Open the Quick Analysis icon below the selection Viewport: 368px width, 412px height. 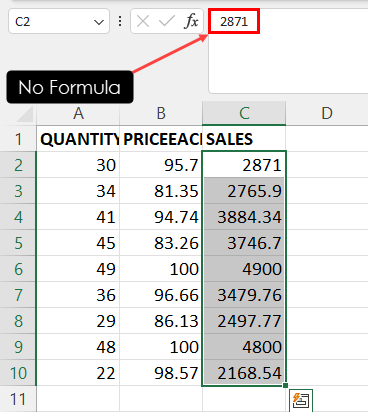[301, 400]
